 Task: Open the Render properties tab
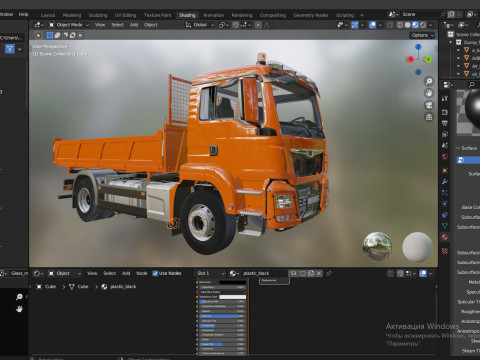(445, 112)
